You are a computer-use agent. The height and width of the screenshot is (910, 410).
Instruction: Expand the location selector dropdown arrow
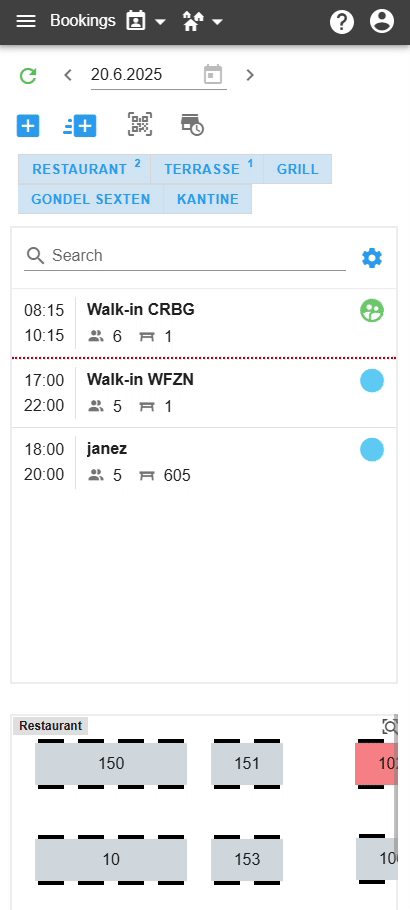coord(217,22)
